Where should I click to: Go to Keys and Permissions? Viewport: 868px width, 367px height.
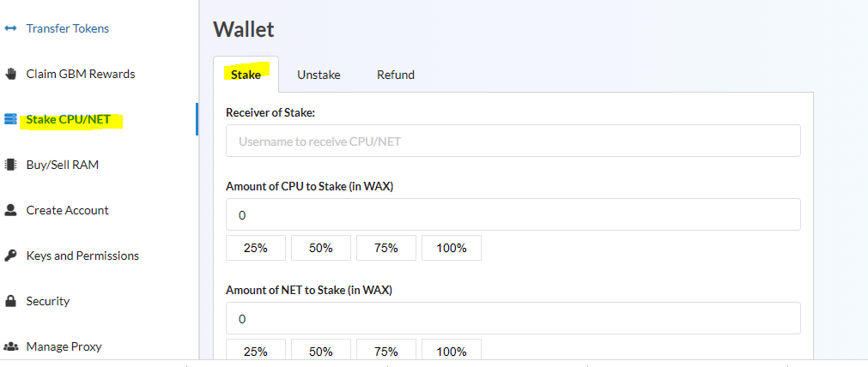82,256
